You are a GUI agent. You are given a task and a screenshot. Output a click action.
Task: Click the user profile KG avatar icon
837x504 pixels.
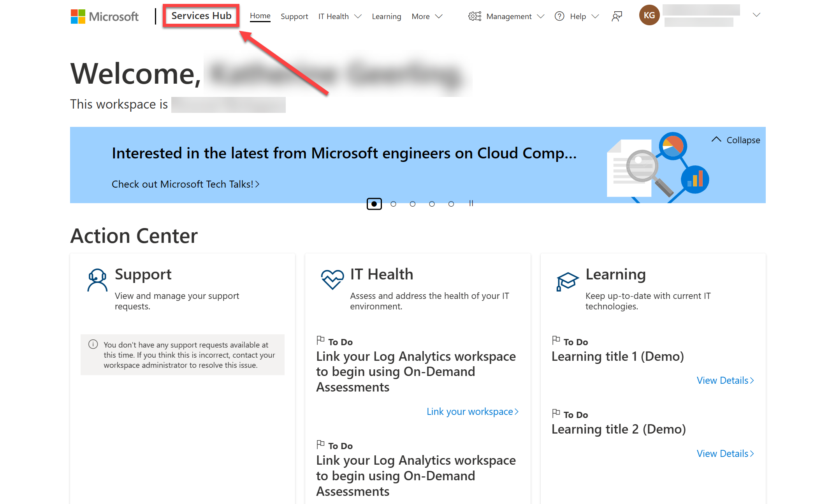(649, 16)
